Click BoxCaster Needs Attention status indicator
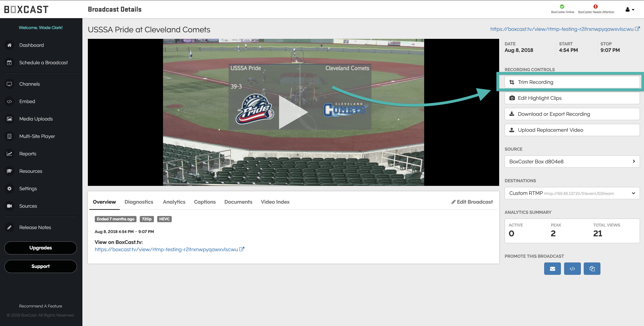This screenshot has width=644, height=326. pyautogui.click(x=596, y=9)
